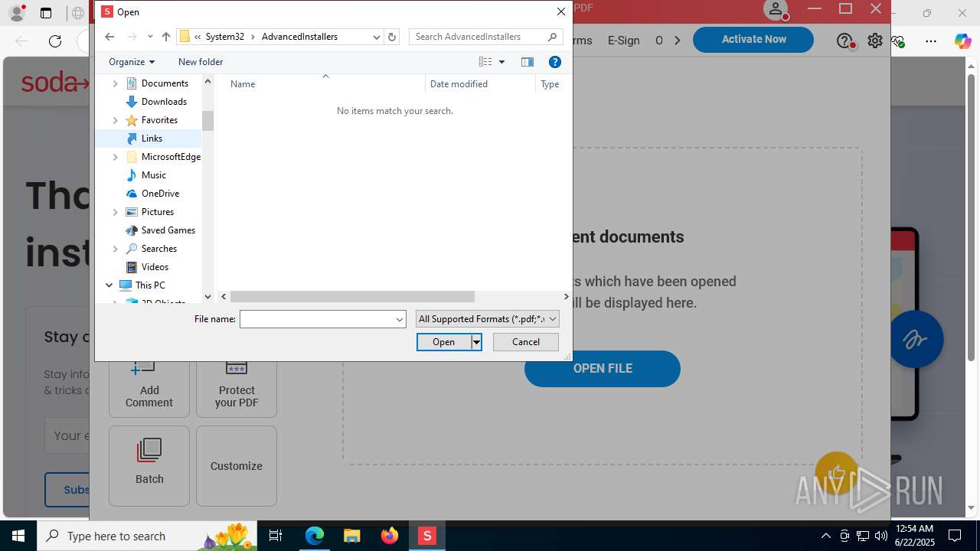Click New folder button

[201, 62]
